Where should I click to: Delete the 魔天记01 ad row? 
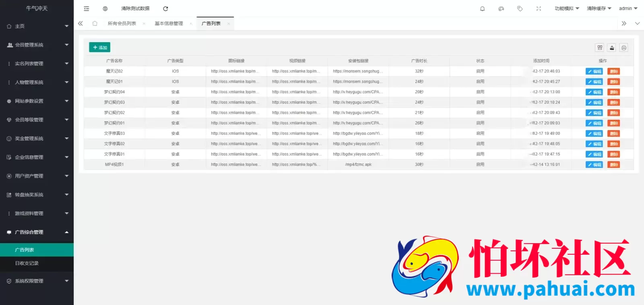613,82
